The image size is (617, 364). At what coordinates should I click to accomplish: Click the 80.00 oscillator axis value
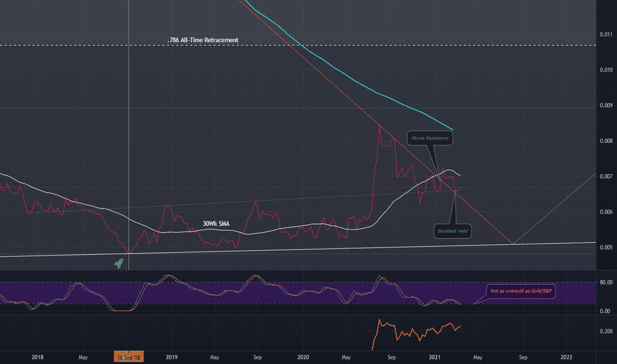point(606,282)
